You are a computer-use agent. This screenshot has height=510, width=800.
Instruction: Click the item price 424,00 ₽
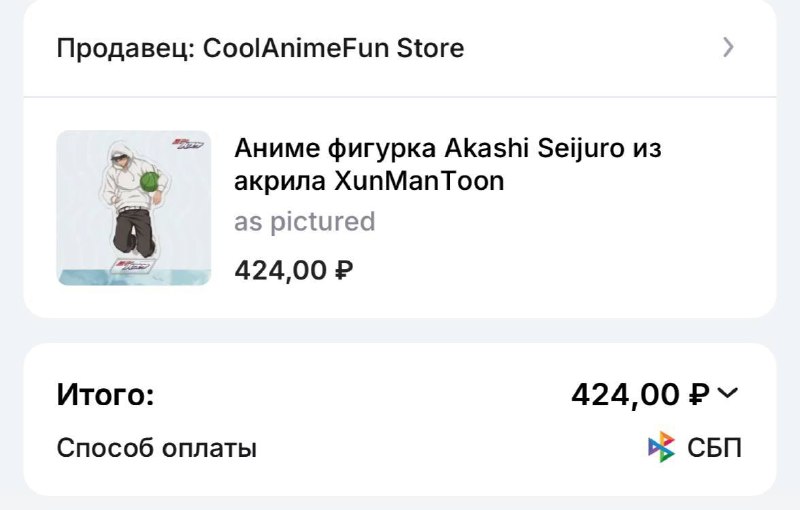point(293,270)
